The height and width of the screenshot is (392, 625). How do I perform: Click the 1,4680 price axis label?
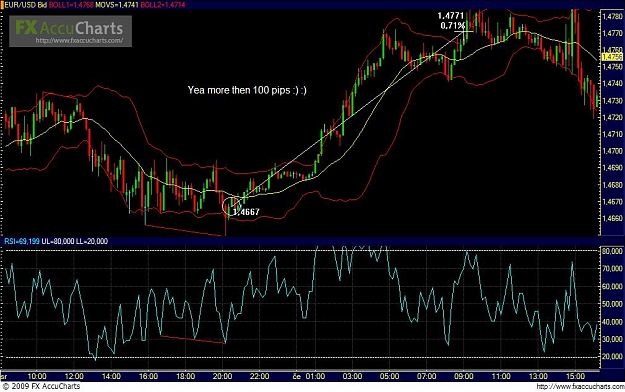pyautogui.click(x=612, y=185)
